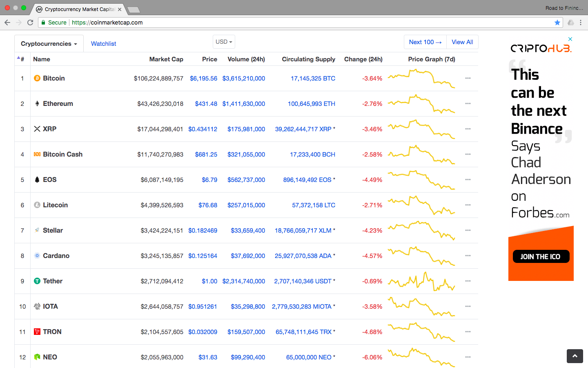Click the Bitcoin Cash logo icon
The image size is (588, 368).
click(37, 154)
